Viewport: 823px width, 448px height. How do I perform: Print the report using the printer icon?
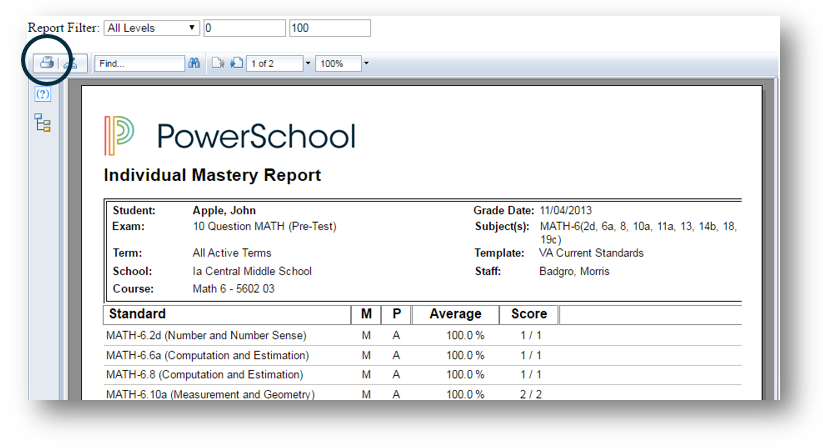[47, 63]
